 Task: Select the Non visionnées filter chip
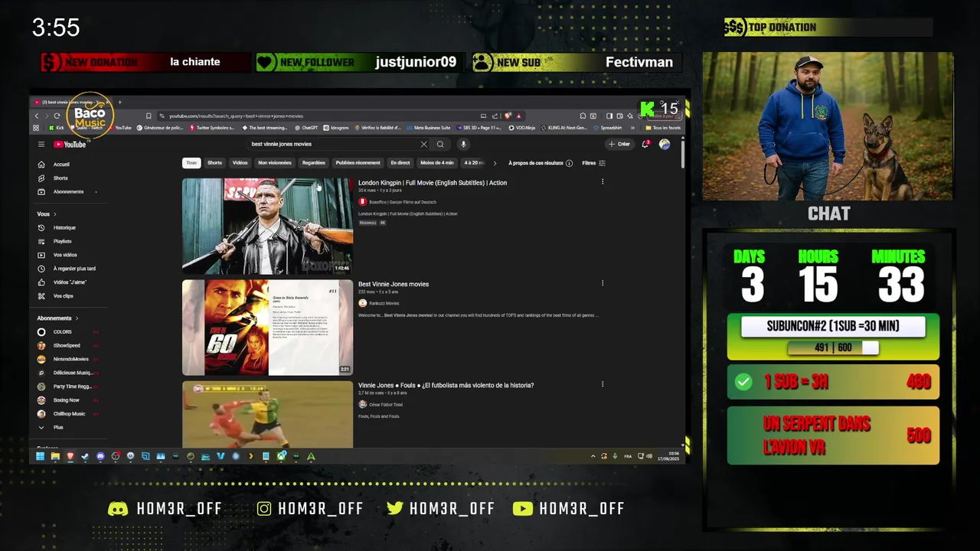coord(275,163)
